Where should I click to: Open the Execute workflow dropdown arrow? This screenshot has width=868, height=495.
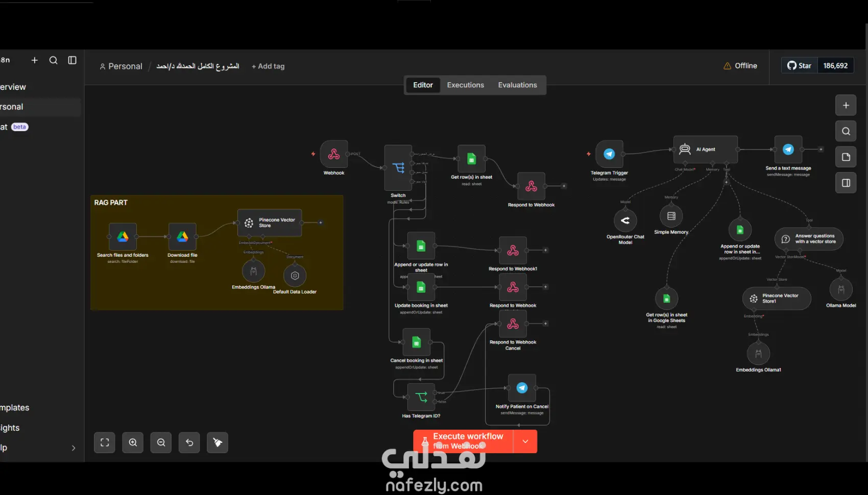coord(525,441)
